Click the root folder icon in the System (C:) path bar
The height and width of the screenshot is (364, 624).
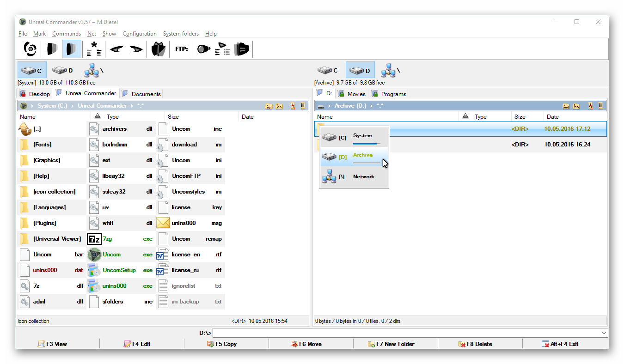[x=269, y=106]
